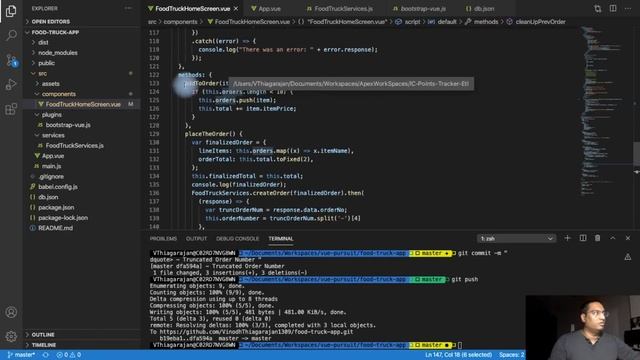Expand the node_modules folder
This screenshot has height=360, width=640.
click(58, 53)
